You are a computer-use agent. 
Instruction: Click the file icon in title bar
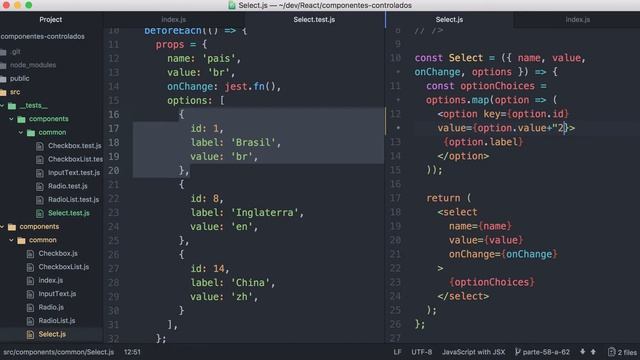(232, 5)
